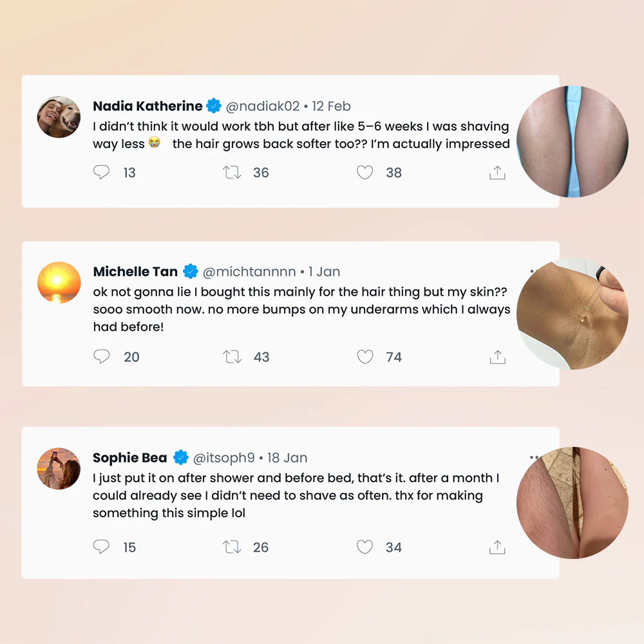Retweet Nadia Katherine's post

(232, 173)
